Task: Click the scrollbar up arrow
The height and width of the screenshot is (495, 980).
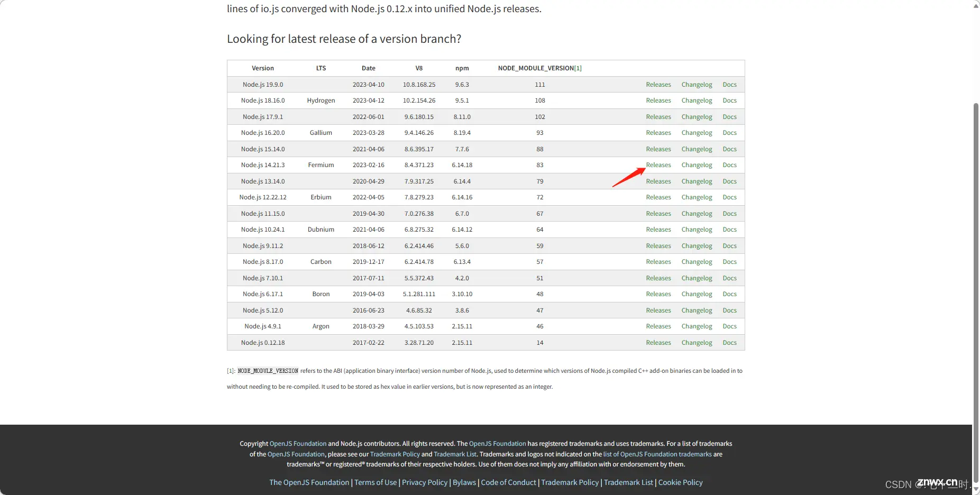Action: 976,5
